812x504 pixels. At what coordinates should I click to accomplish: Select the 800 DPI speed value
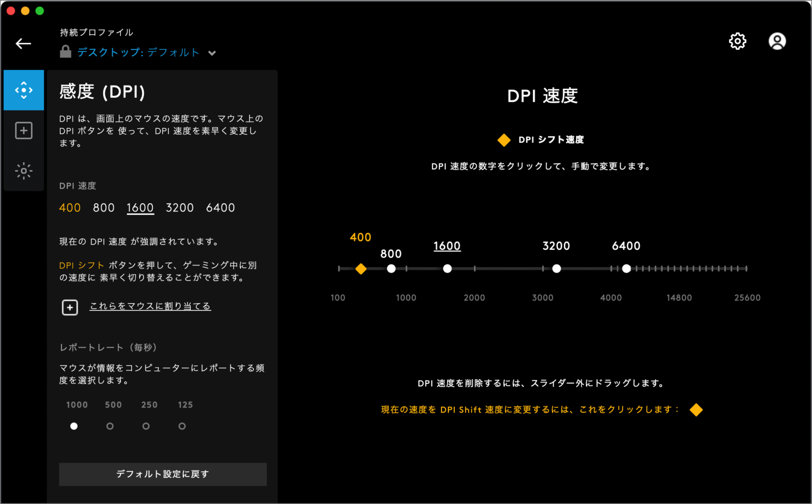[104, 208]
